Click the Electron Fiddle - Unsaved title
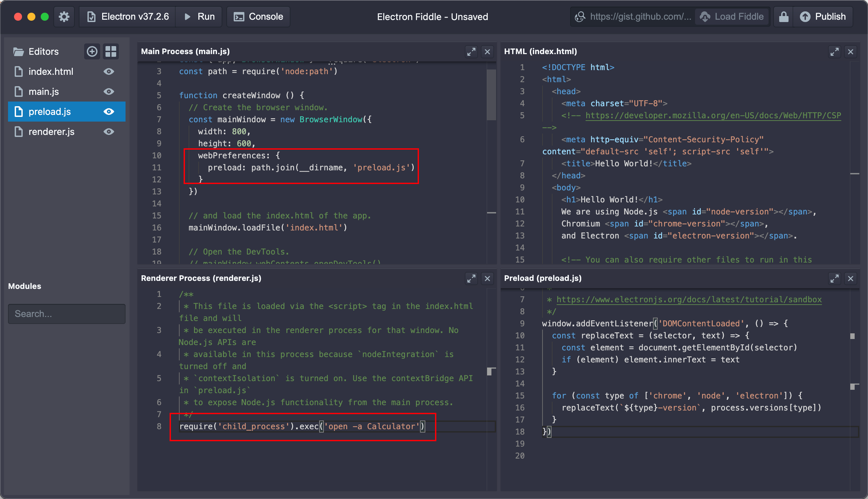 [432, 17]
